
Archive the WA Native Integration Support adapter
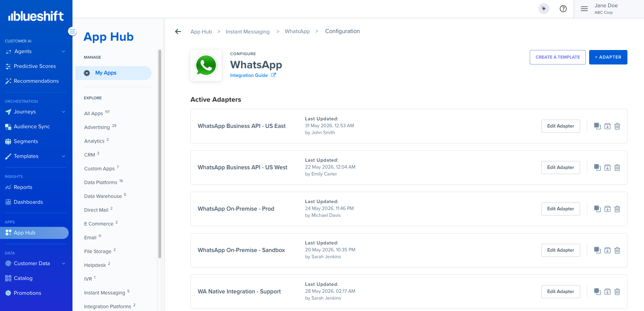coord(607,292)
